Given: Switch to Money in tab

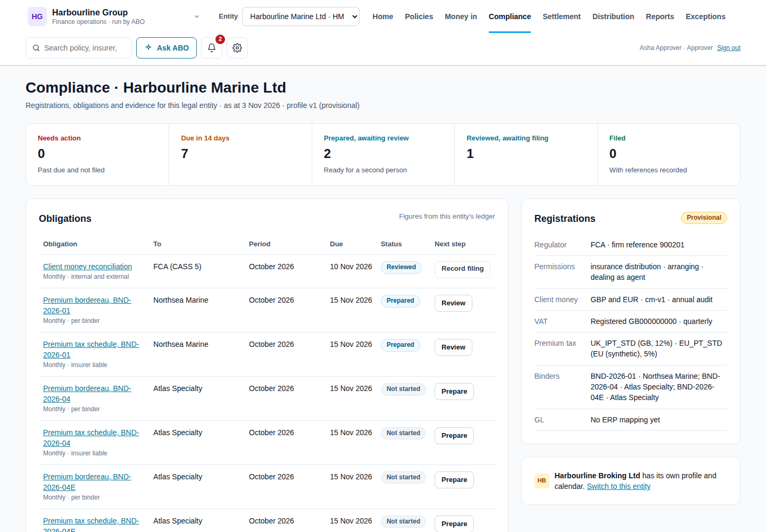Looking at the screenshot, I should [461, 16].
